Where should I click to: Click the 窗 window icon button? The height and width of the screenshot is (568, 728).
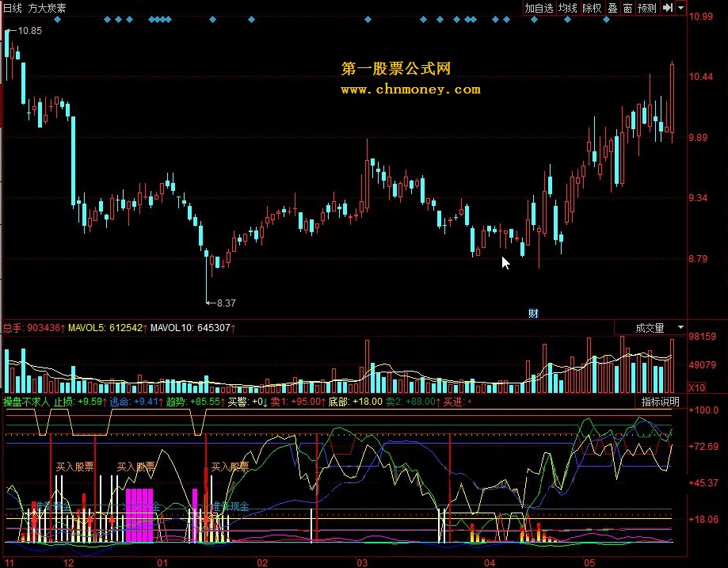pos(627,8)
